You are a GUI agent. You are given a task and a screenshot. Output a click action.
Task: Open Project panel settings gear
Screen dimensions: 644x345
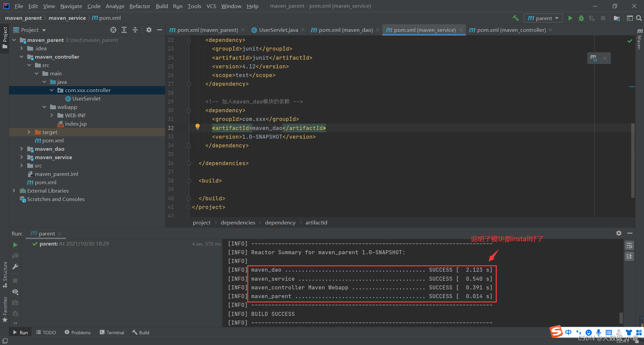(x=149, y=30)
